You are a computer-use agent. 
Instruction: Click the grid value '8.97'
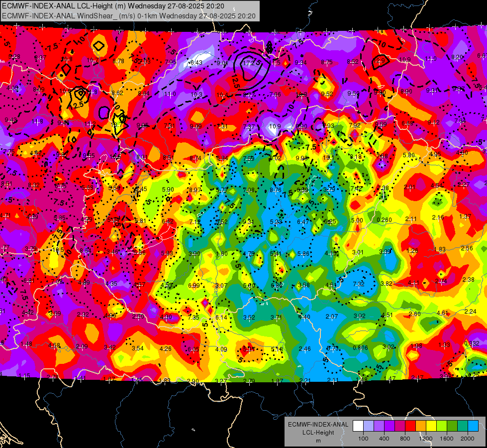tap(195, 190)
